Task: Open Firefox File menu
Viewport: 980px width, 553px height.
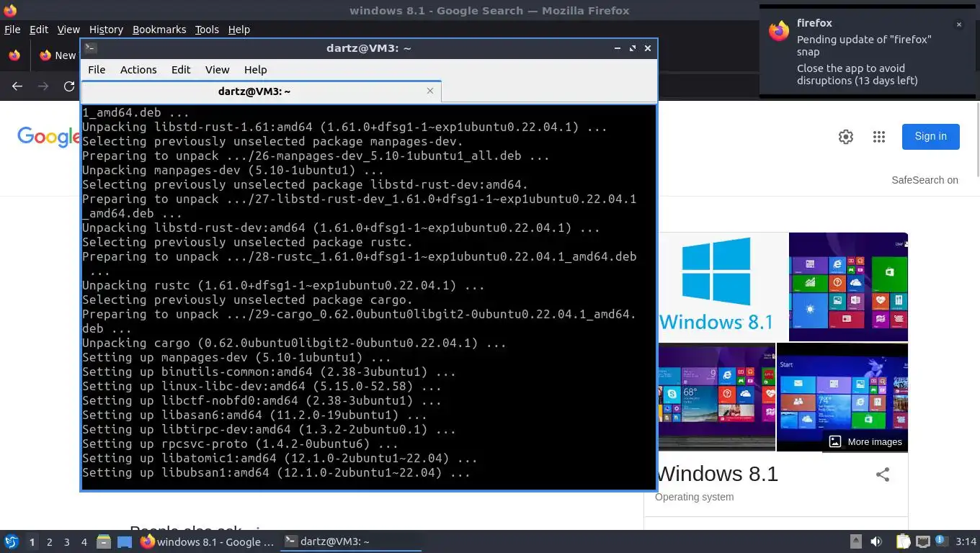Action: coord(12,30)
